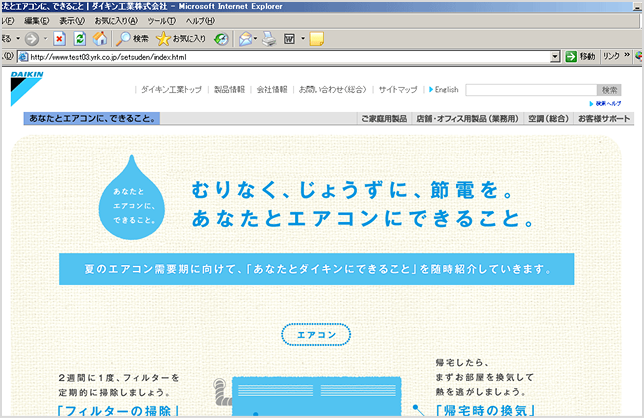Refresh the page with the green Refresh icon

tap(79, 39)
